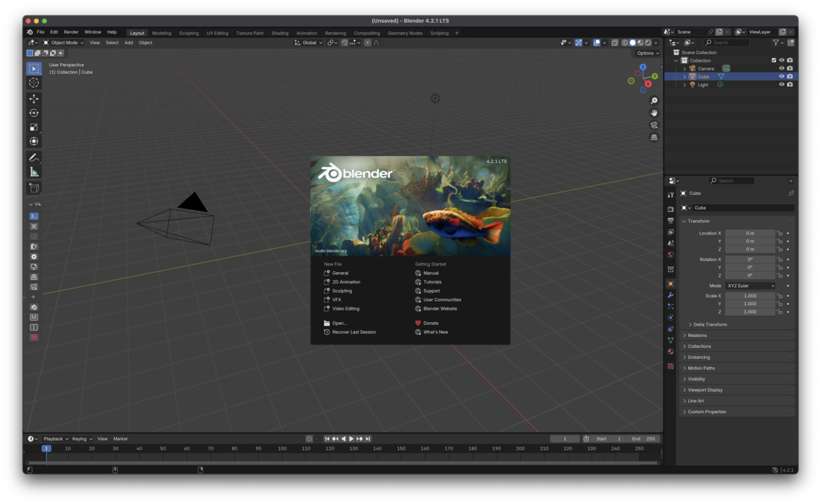This screenshot has width=821, height=504.
Task: Open the Modifiers wrench tab
Action: point(670,295)
